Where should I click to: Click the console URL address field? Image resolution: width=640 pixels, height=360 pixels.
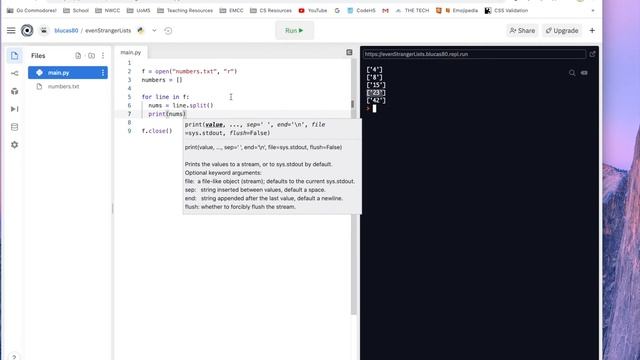[474, 54]
